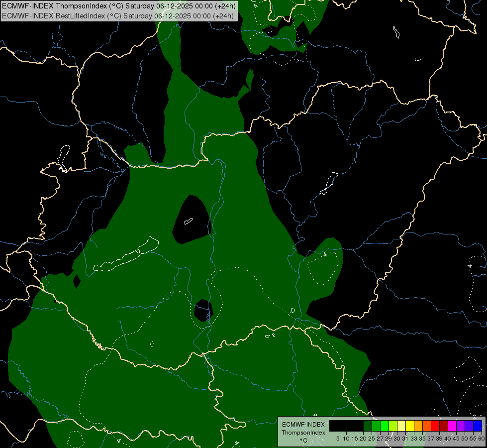The width and height of the screenshot is (487, 448).
Task: Click the blue 55–60 legend swatch
Action: point(478,426)
